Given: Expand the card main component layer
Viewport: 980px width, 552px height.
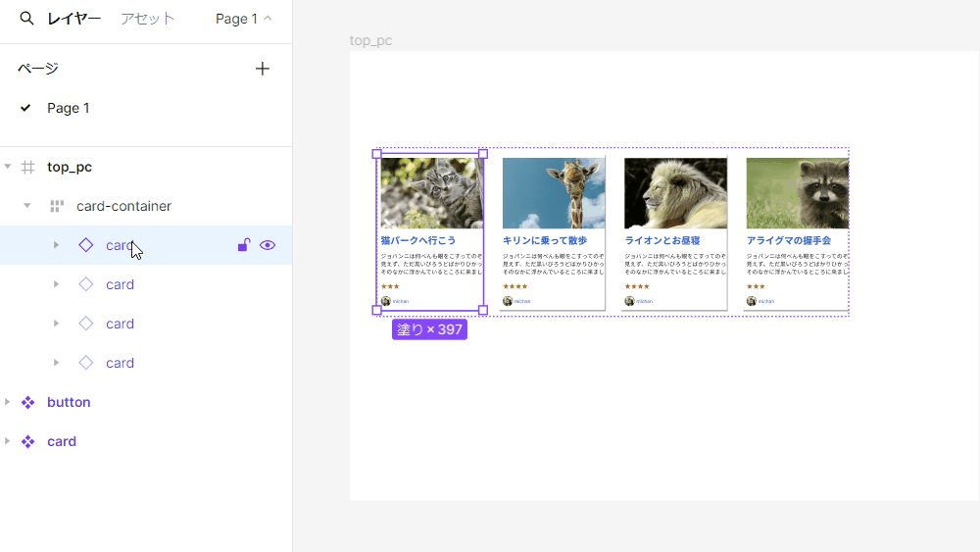Looking at the screenshot, I should 8,441.
